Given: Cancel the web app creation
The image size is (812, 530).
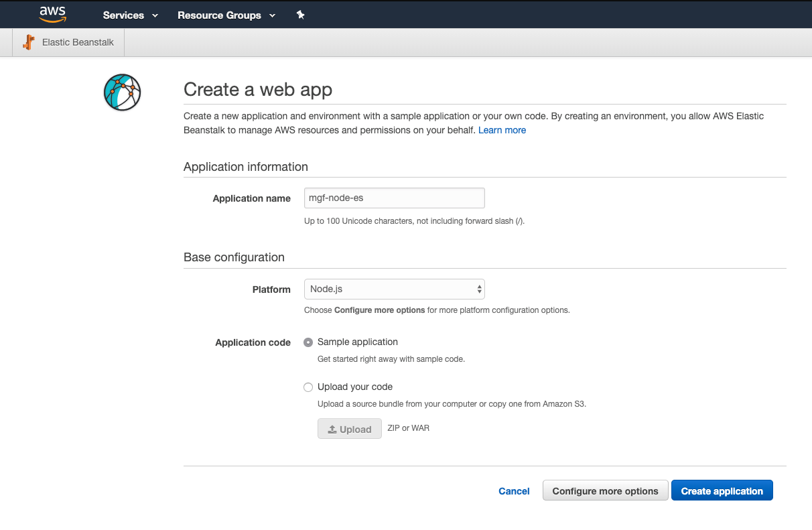Looking at the screenshot, I should point(514,491).
